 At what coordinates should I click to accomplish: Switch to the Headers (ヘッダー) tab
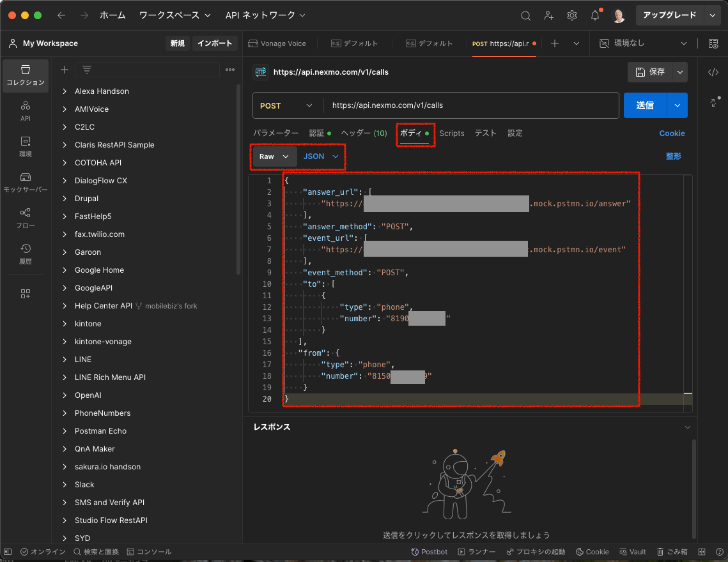click(x=364, y=133)
